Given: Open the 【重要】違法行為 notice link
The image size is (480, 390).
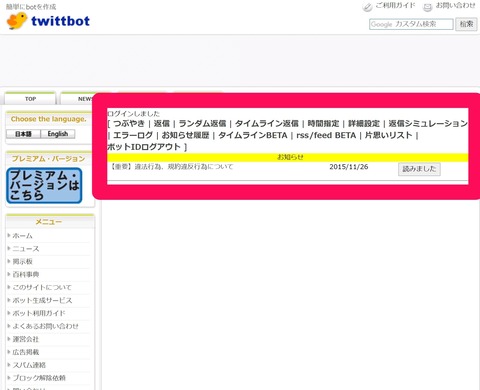Looking at the screenshot, I should (172, 167).
